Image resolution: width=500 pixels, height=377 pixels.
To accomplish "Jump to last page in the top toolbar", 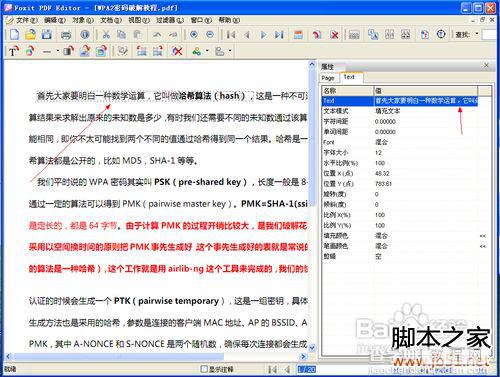I will [279, 34].
